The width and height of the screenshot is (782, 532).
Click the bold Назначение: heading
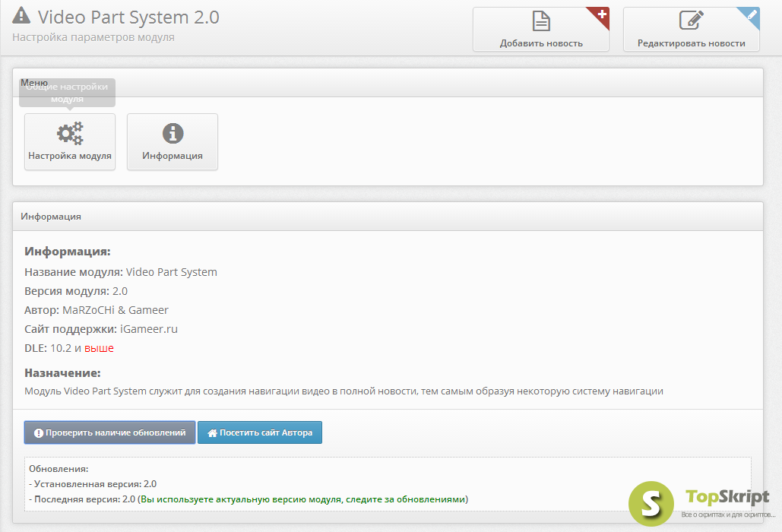click(62, 373)
